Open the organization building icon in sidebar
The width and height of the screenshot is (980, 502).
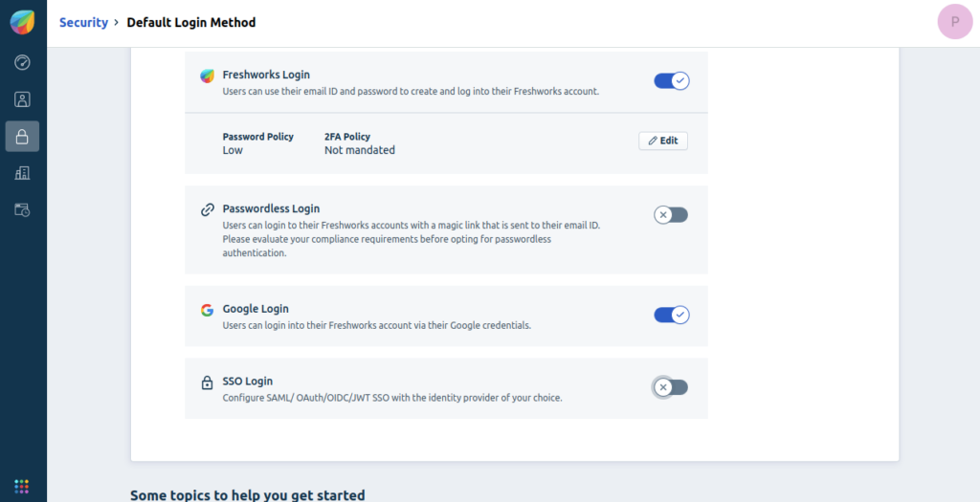click(x=23, y=173)
